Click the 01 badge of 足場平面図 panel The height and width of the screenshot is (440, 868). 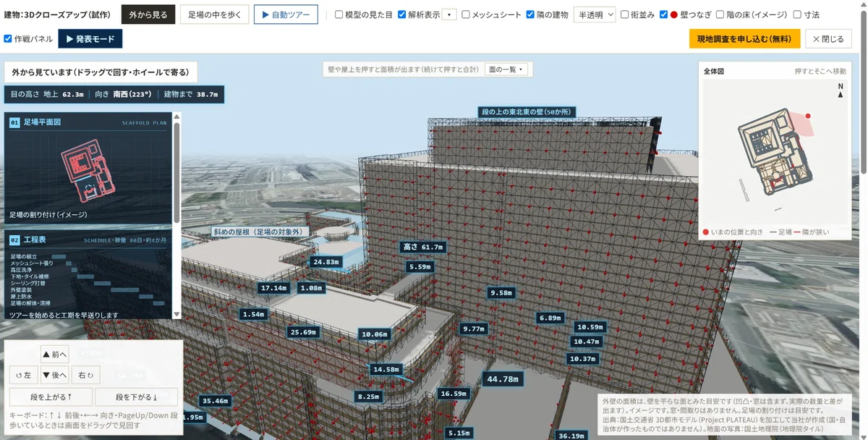(x=14, y=123)
